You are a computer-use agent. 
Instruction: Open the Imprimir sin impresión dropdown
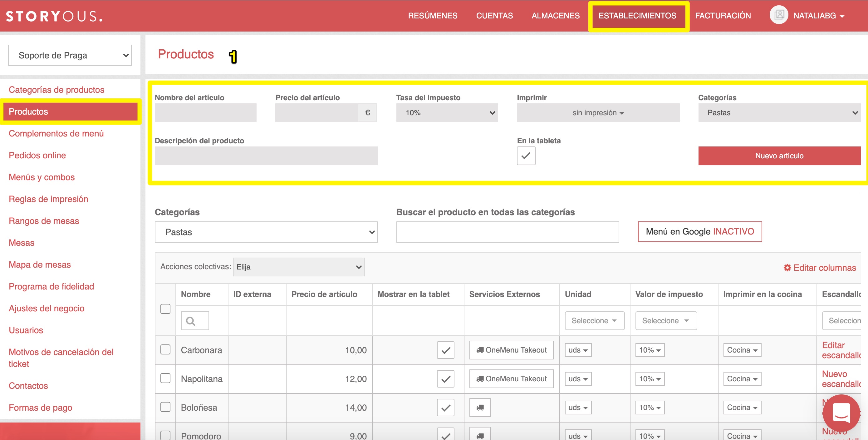(x=598, y=113)
